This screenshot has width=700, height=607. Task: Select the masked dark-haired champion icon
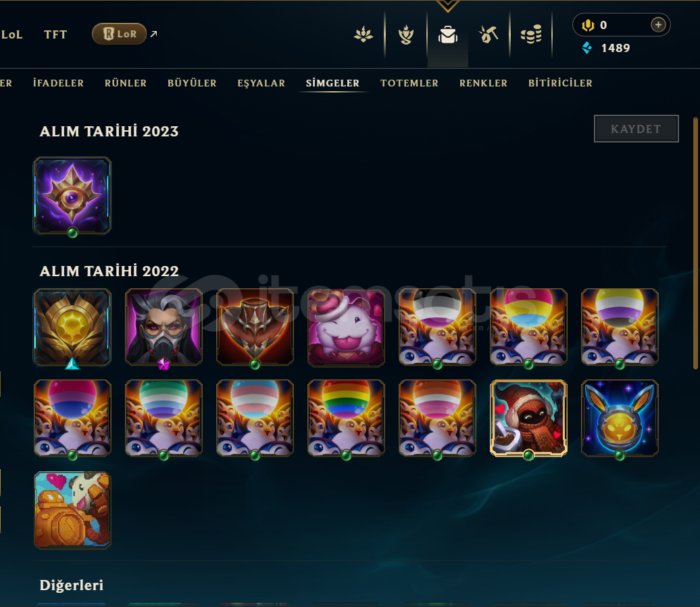164,327
